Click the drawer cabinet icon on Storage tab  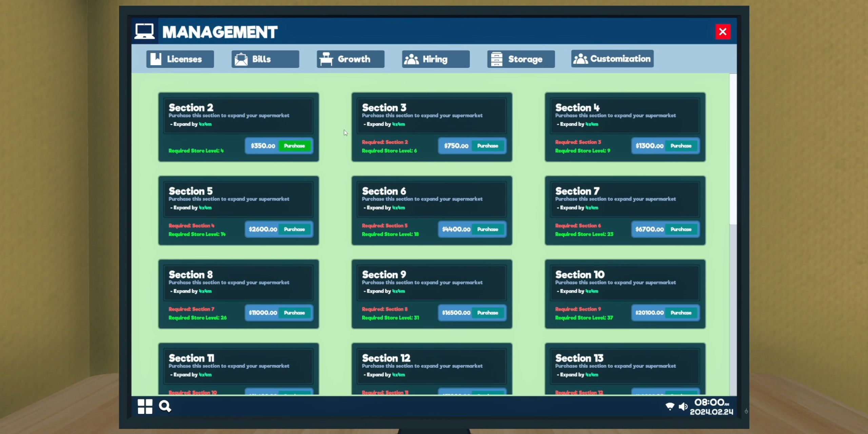coord(497,59)
